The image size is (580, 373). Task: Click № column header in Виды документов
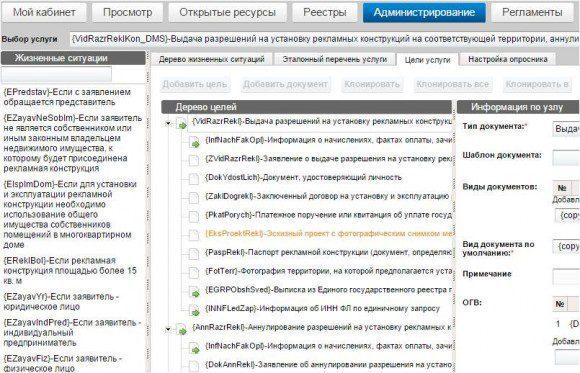pos(562,188)
